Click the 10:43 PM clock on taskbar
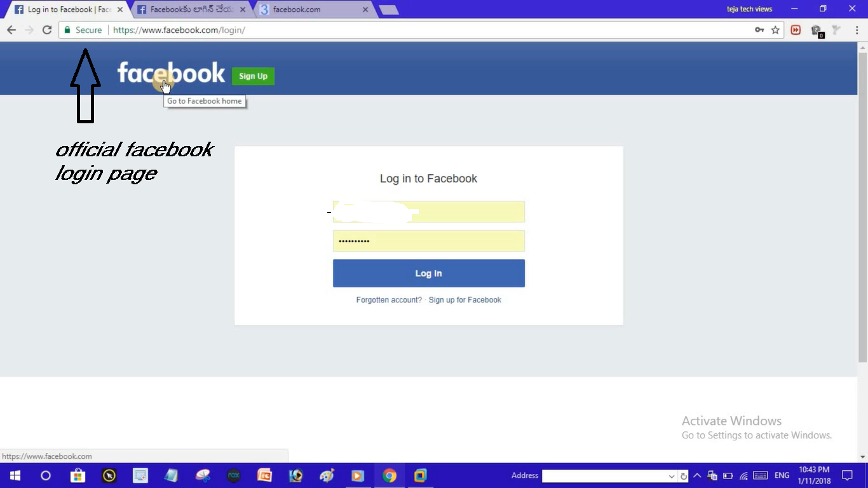This screenshot has width=868, height=488. [x=814, y=470]
